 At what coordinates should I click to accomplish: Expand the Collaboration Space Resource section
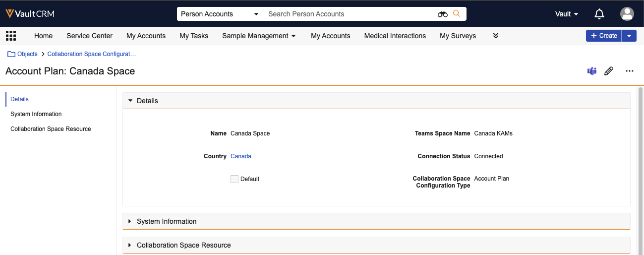coord(183,245)
